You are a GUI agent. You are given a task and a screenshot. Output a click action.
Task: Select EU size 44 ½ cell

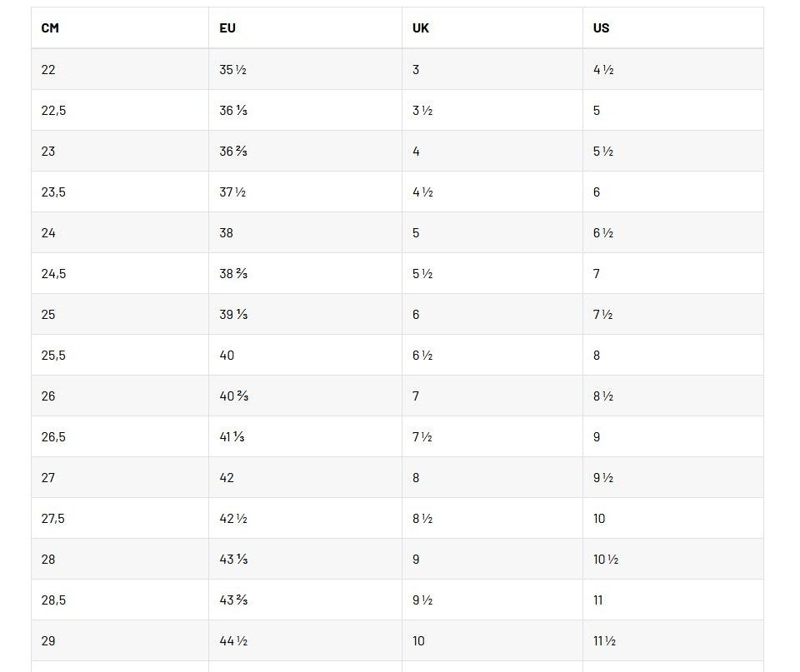pyautogui.click(x=233, y=640)
